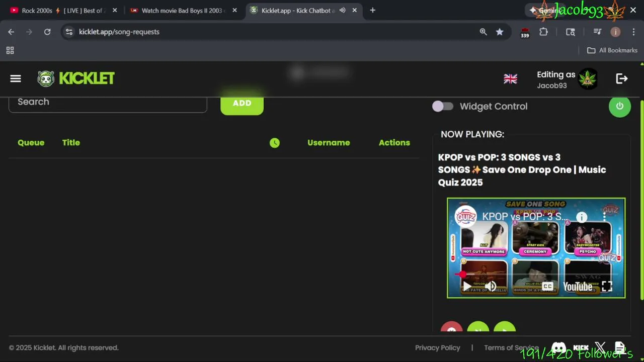Screen dimensions: 644x362
Task: Open the side panel search icon
Action: pos(571,32)
